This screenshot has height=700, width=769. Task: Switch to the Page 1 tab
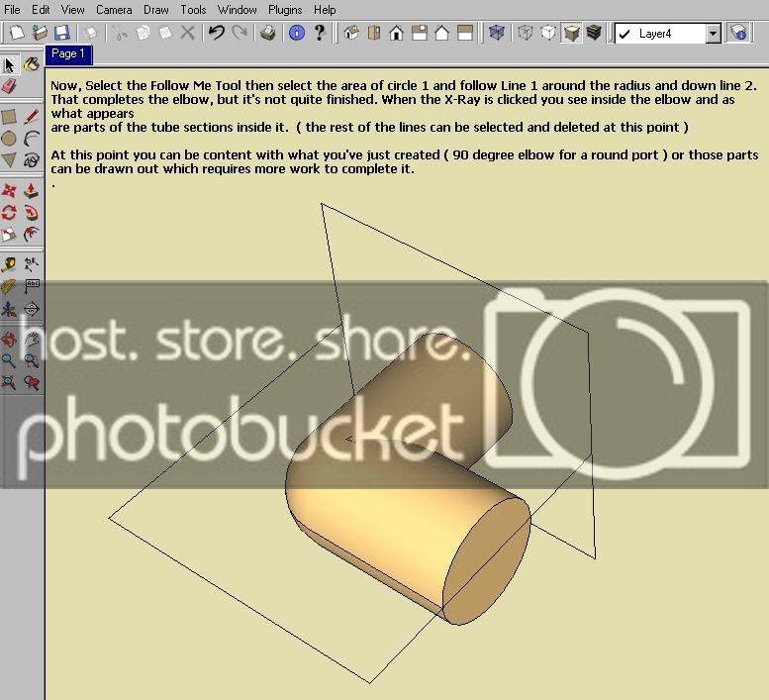tap(68, 53)
